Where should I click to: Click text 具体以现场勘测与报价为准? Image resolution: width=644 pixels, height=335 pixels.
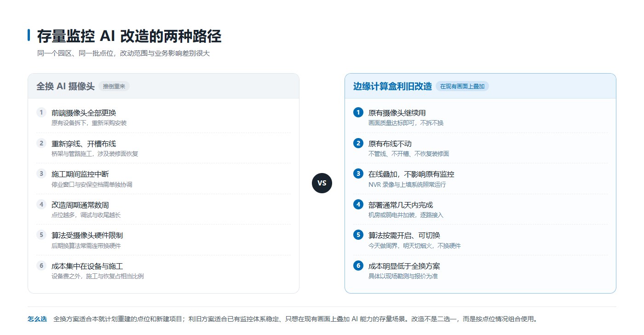coord(403,276)
